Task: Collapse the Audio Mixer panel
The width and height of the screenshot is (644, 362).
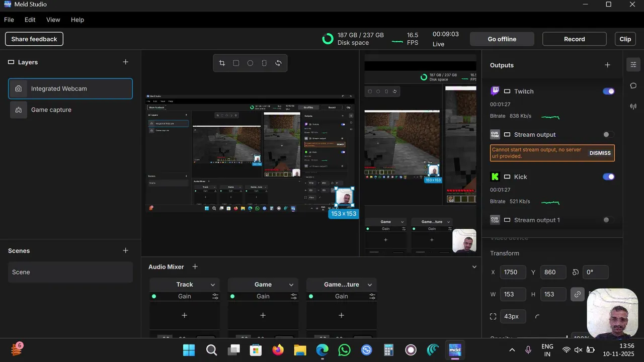Action: [474, 266]
